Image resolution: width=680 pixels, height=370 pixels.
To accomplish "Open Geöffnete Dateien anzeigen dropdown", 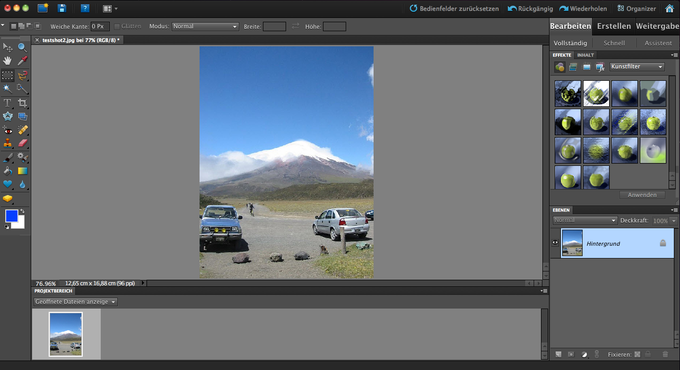I will 75,301.
